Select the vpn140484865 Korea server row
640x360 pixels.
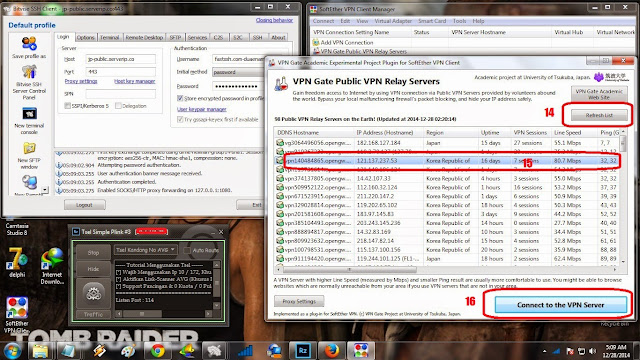[x=448, y=161]
